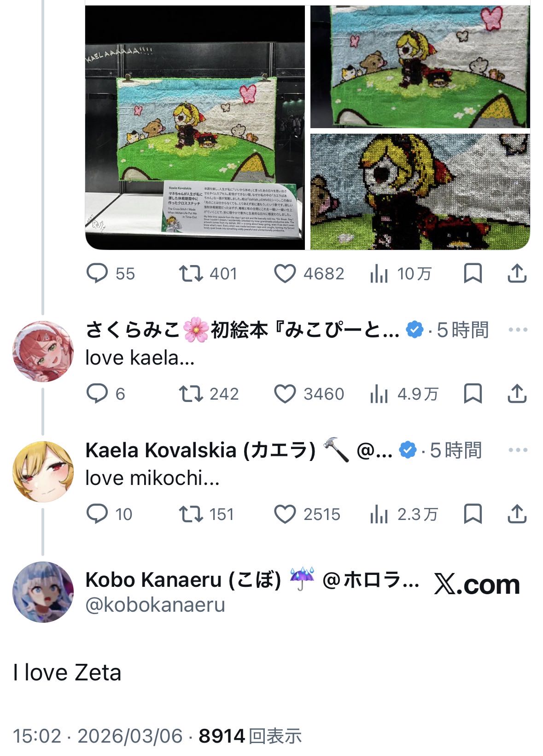Open Sakura Miko's profile avatar

click(43, 351)
